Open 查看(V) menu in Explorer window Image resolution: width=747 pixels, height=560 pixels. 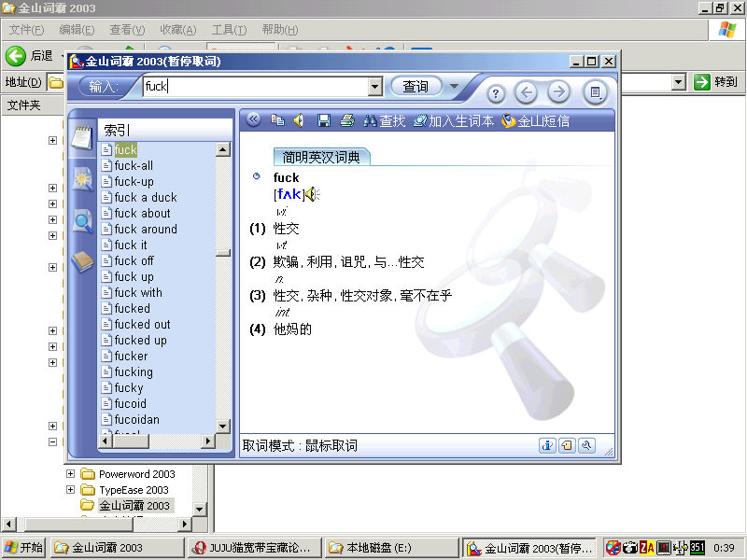point(127,30)
